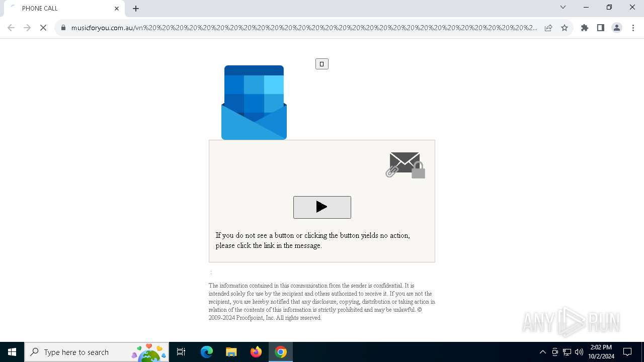The width and height of the screenshot is (644, 362).
Task: Bookmark this page with star
Action: click(565, 28)
